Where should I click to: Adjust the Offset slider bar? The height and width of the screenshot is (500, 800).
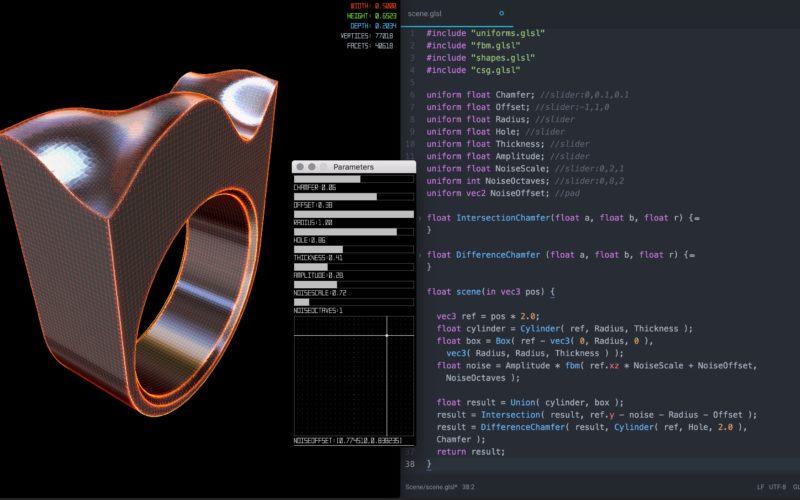point(354,196)
